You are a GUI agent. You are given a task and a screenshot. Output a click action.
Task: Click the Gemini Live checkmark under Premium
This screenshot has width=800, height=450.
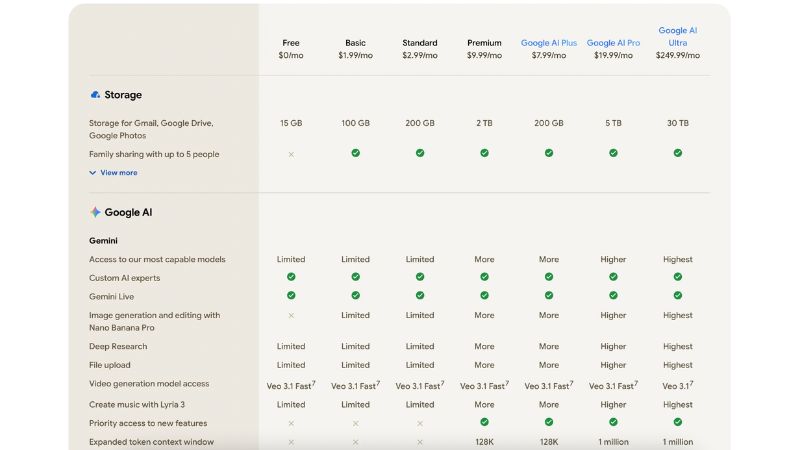coord(484,296)
